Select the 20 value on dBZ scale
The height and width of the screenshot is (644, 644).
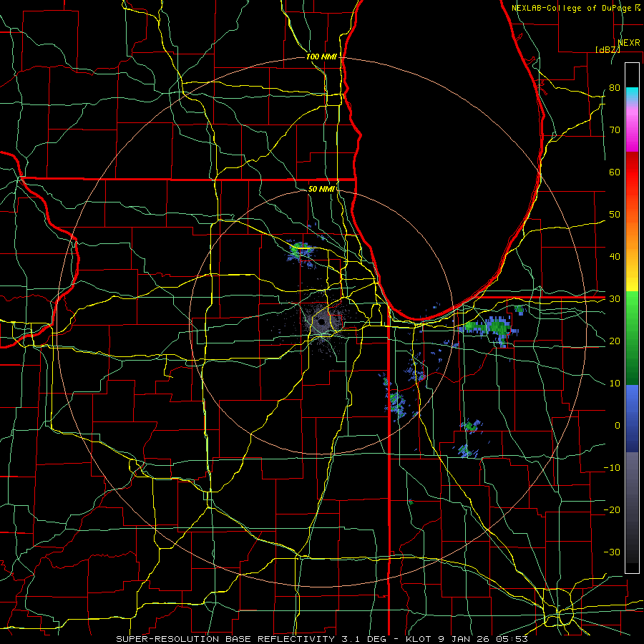coord(615,341)
